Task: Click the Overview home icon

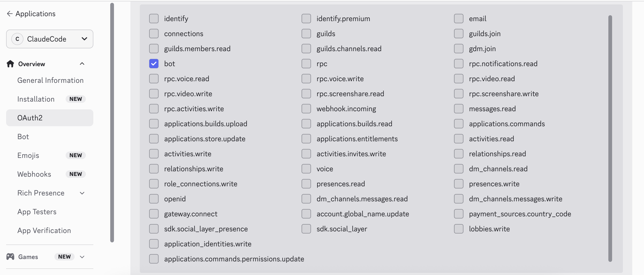Action: (10, 64)
